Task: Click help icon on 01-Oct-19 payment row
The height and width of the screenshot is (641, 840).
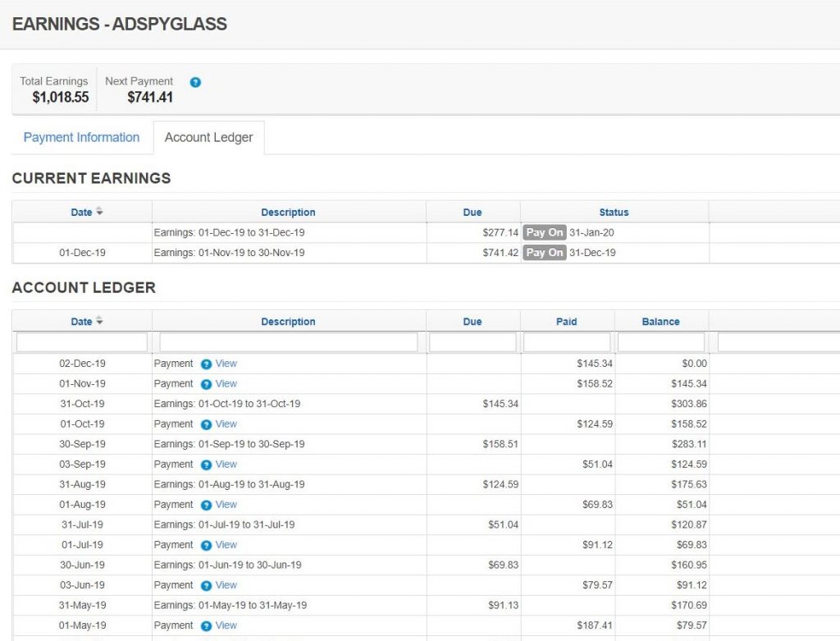Action: point(206,424)
